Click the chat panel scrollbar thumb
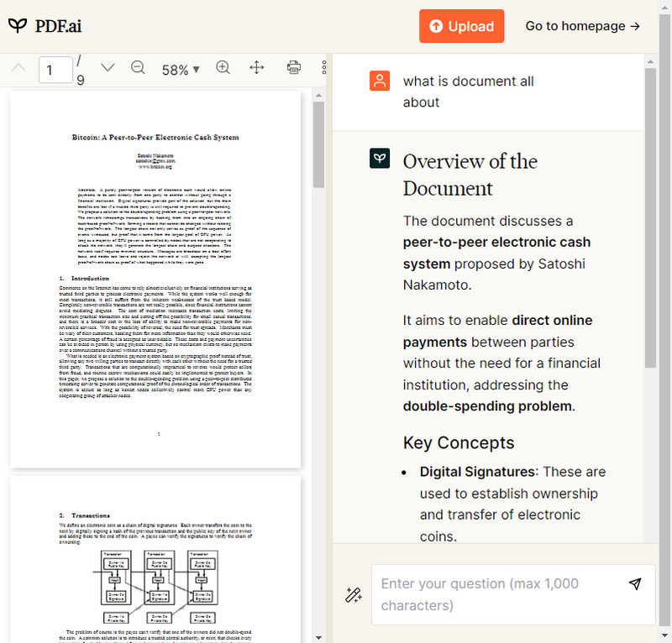 650,217
